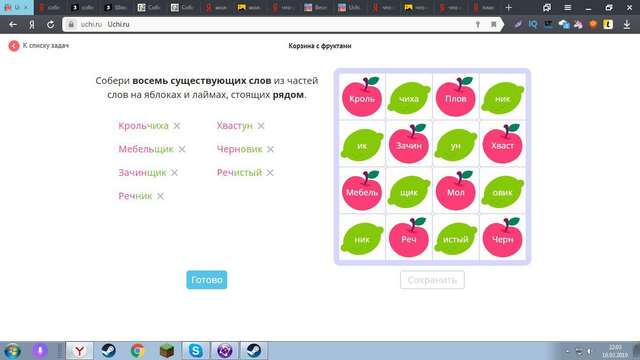Select the 'Кроль' apple
Image resolution: width=640 pixels, height=360 pixels.
[362, 97]
